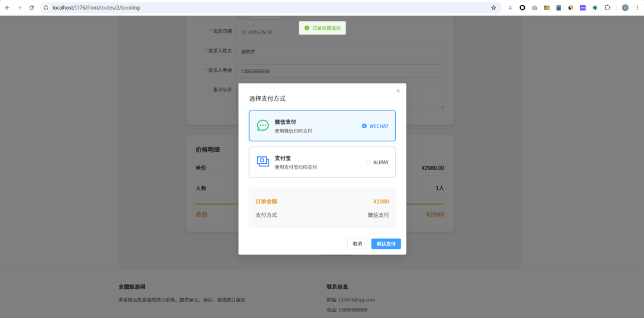Click the 全国旅游网 footer heading
Image resolution: width=644 pixels, height=318 pixels.
click(132, 287)
